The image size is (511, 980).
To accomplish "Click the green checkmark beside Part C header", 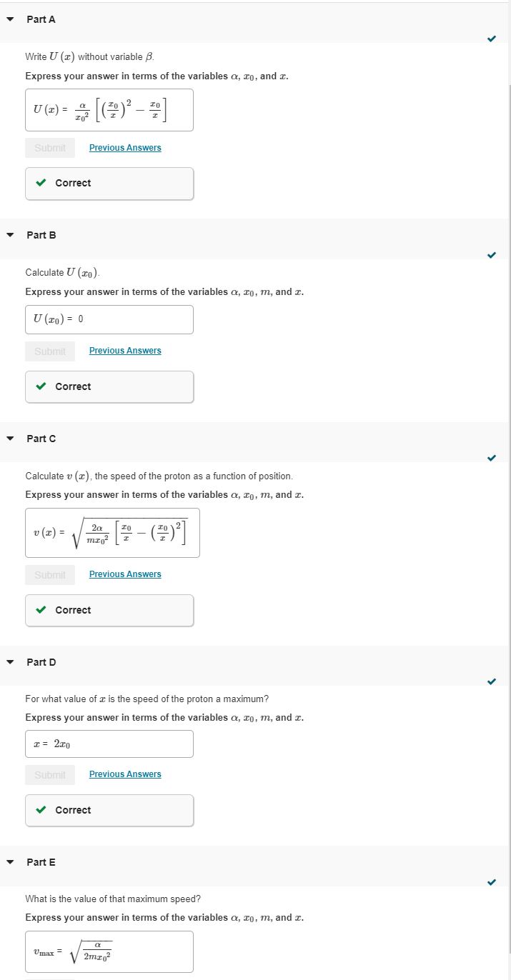I will 491,457.
